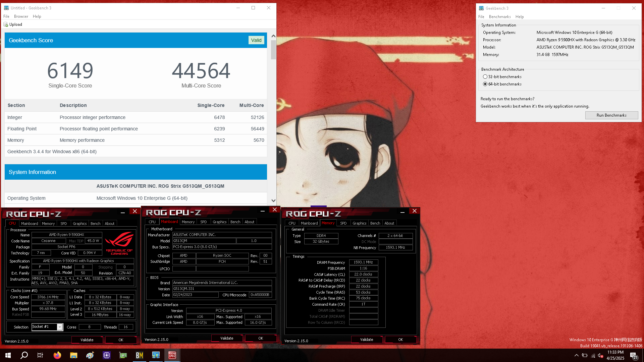The height and width of the screenshot is (362, 644).
Task: Switch to CPU tab in middle CPU-Z window
Action: (x=152, y=222)
